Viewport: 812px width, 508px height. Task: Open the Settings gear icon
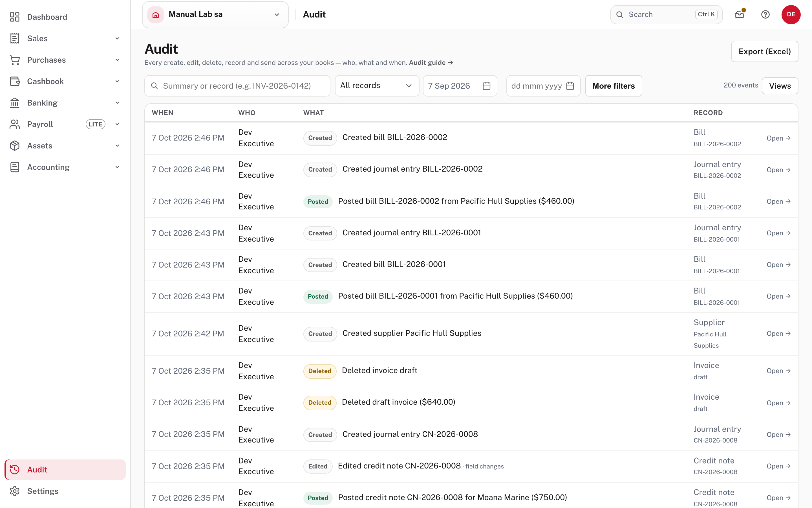(x=15, y=491)
